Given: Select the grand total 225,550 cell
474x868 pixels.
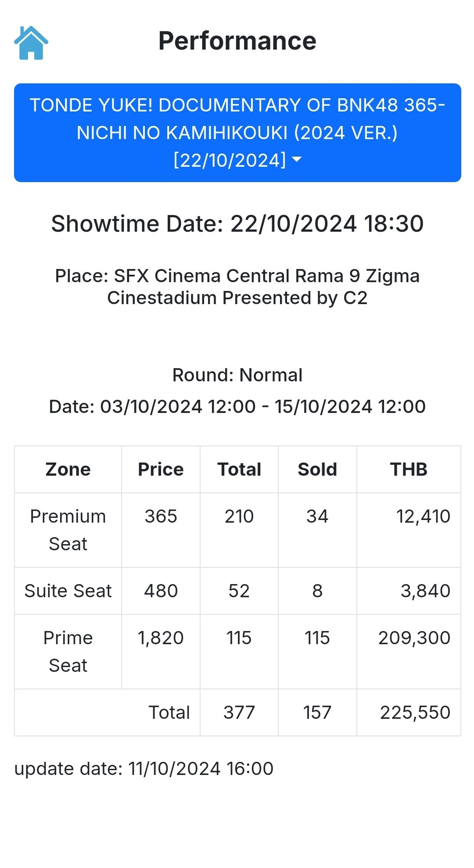Looking at the screenshot, I should [409, 713].
